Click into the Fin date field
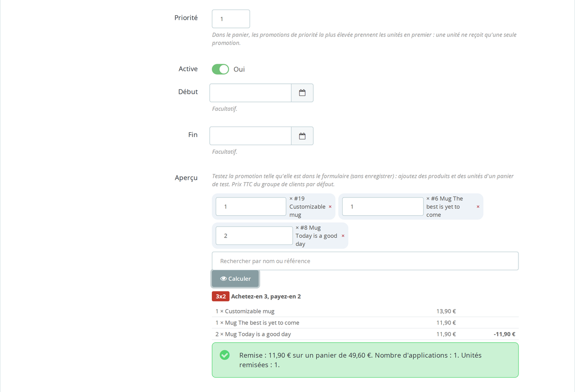575x392 pixels. tap(251, 136)
